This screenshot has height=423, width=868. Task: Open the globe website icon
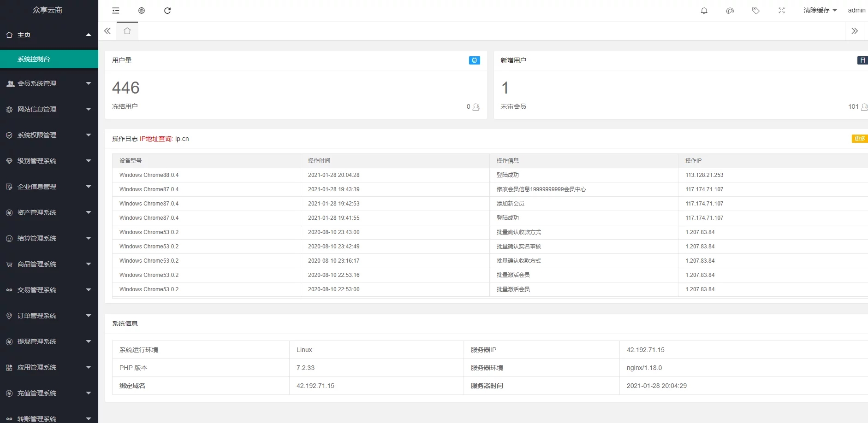coord(142,11)
